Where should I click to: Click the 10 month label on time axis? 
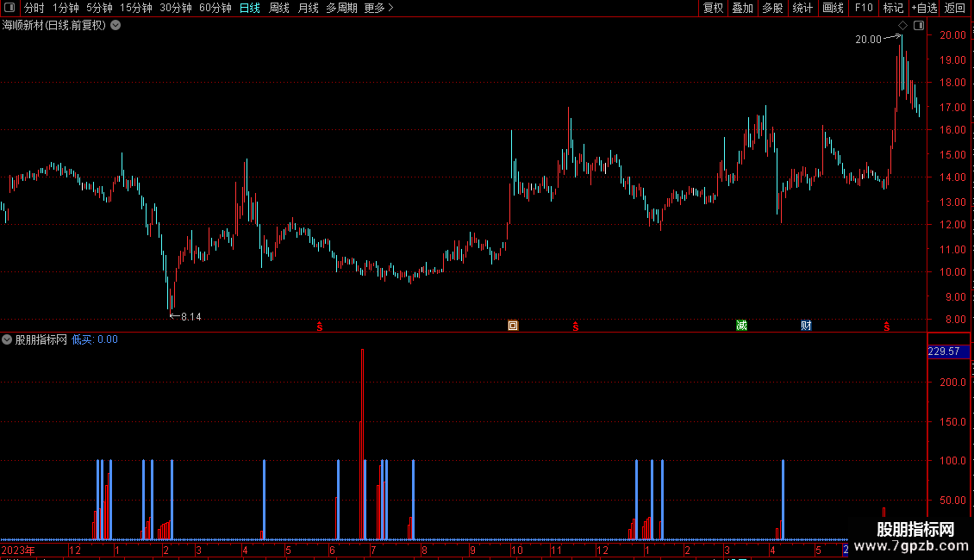click(x=516, y=550)
